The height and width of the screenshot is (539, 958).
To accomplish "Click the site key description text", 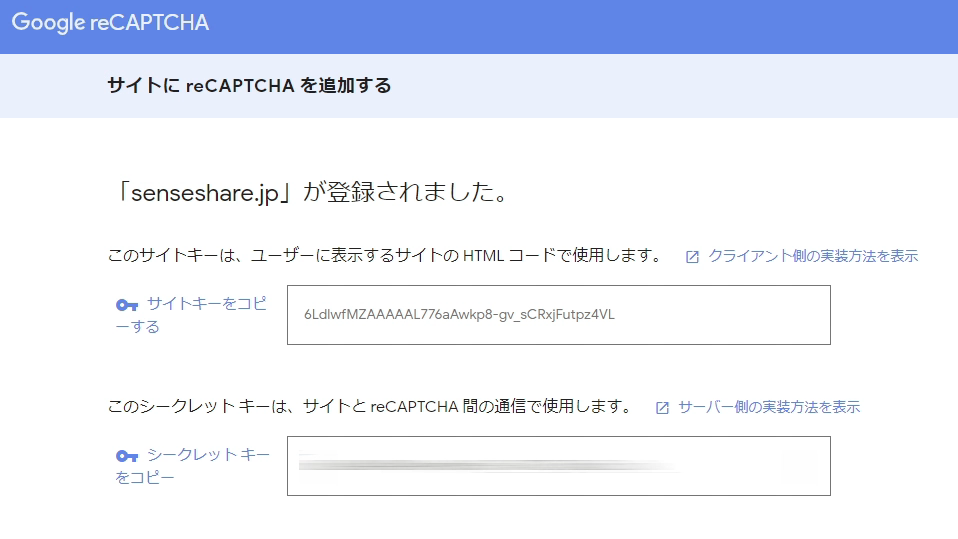I will point(386,255).
